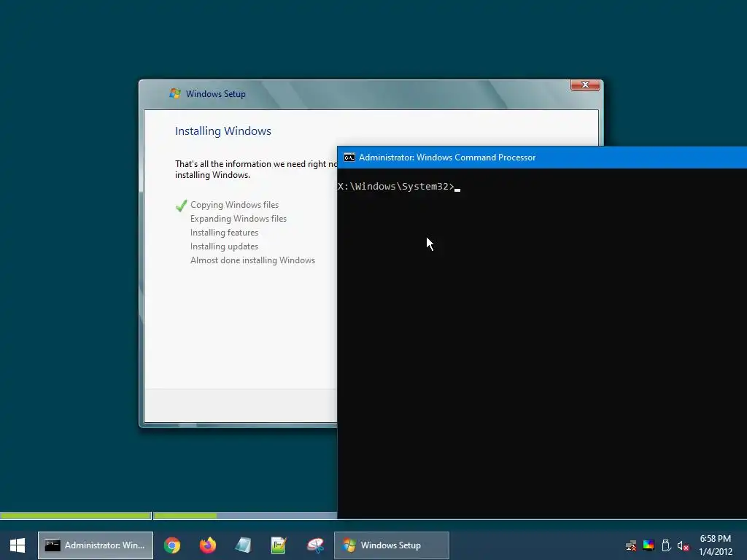The width and height of the screenshot is (747, 560).
Task: Switch to Windows Setup taskbar button
Action: 392,545
